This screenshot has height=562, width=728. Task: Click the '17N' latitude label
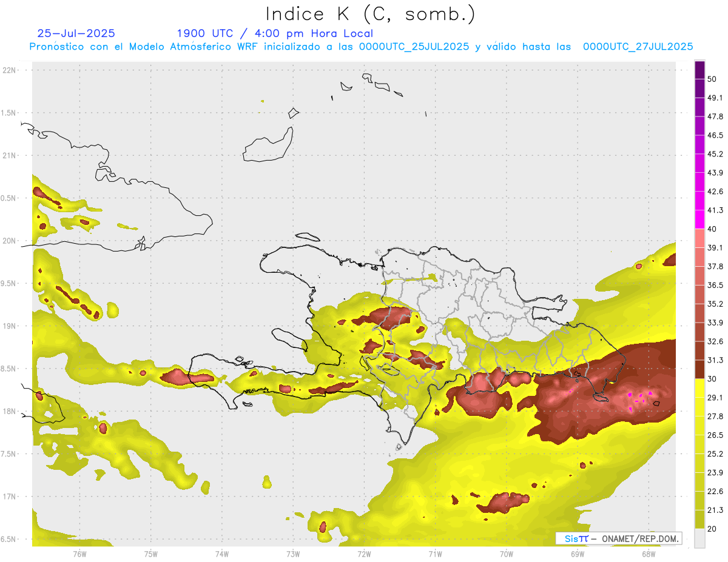coord(9,497)
